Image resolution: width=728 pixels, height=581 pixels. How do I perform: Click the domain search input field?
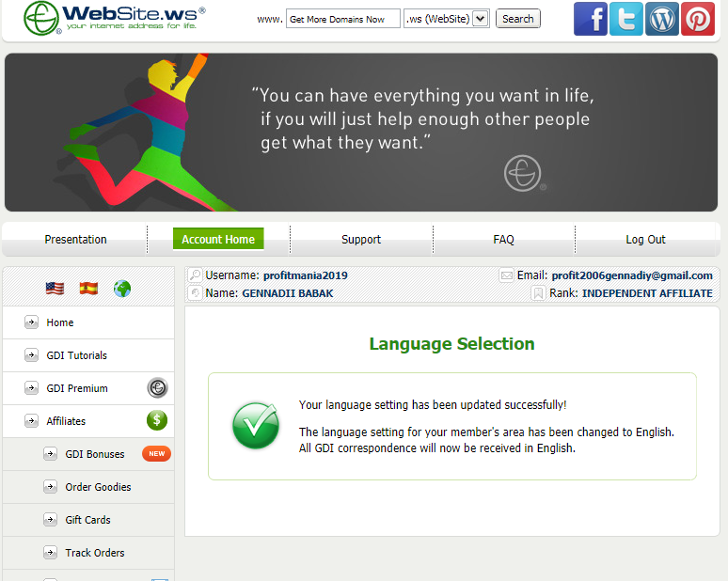coord(342,19)
